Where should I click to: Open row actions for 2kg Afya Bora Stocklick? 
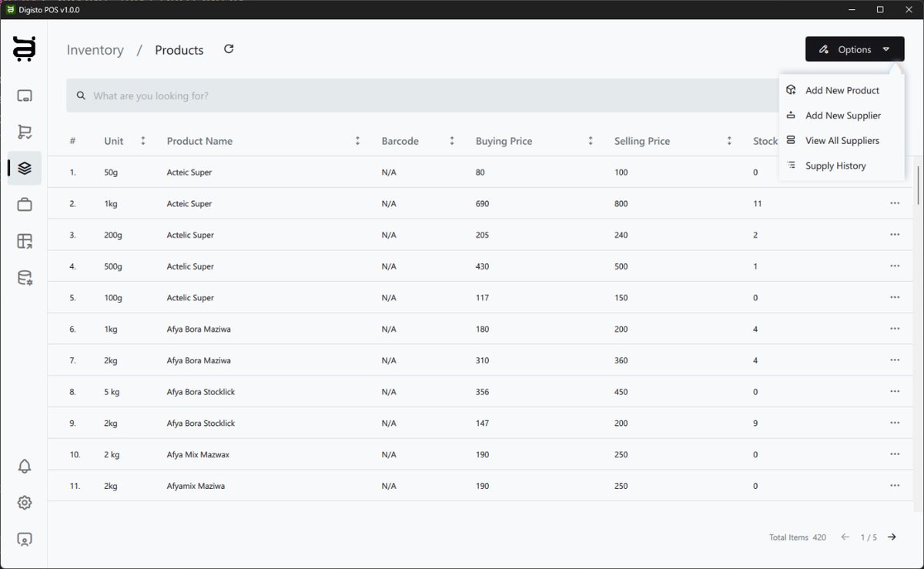click(895, 423)
